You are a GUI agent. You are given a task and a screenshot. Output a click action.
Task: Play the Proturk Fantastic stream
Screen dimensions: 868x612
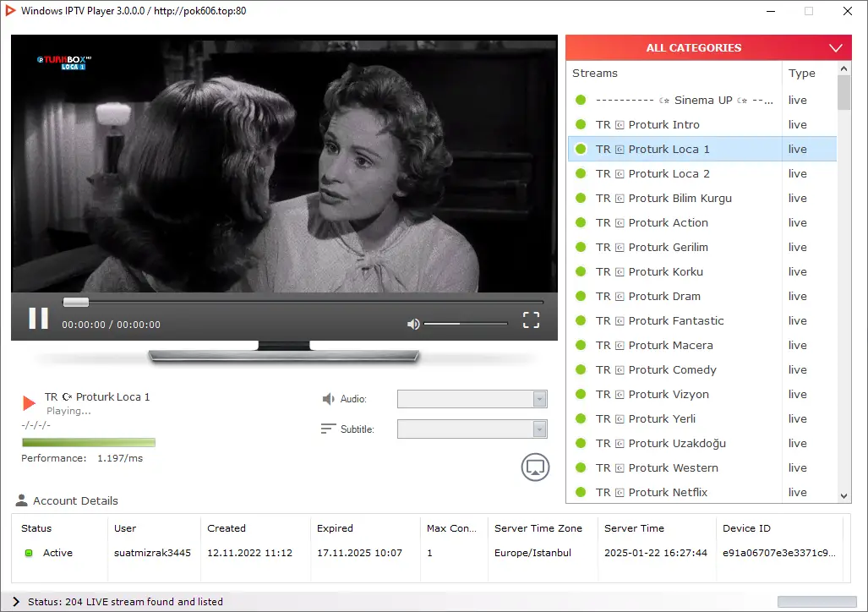tap(702, 320)
